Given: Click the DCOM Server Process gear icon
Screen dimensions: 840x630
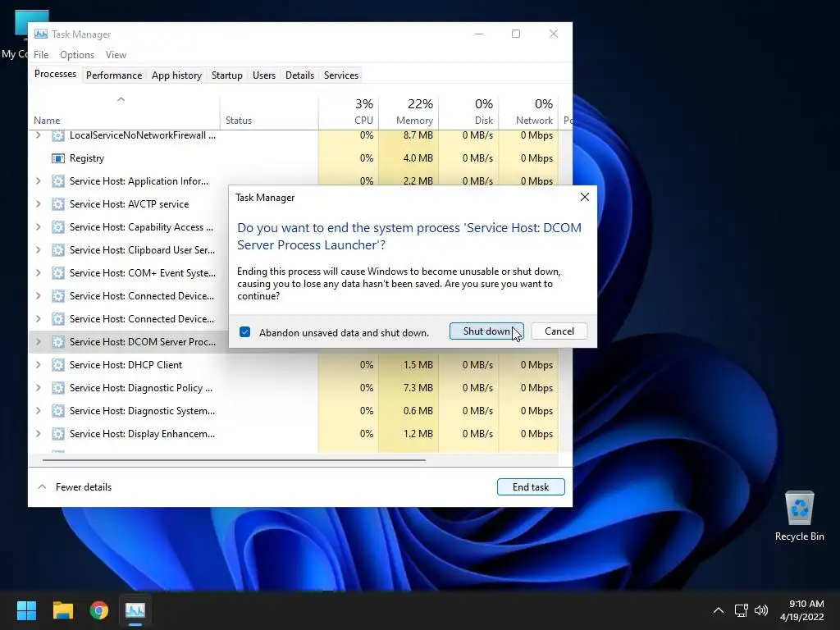Looking at the screenshot, I should click(58, 342).
